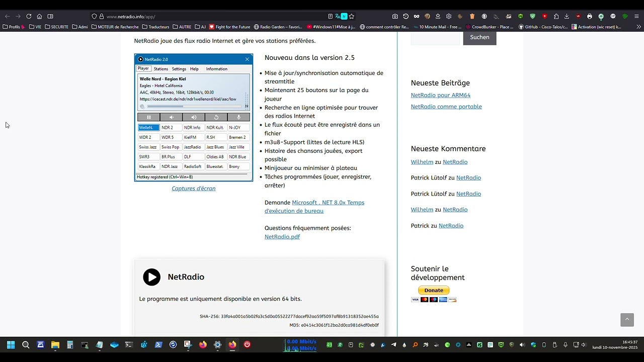Open the Traducteurs bookmark folder
The height and width of the screenshot is (362, 644).
pyautogui.click(x=155, y=27)
